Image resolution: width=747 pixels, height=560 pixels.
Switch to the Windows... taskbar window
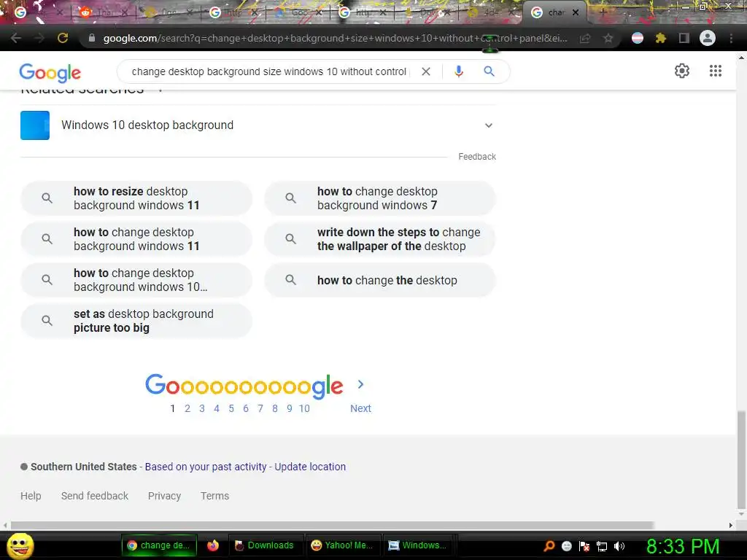[418, 545]
